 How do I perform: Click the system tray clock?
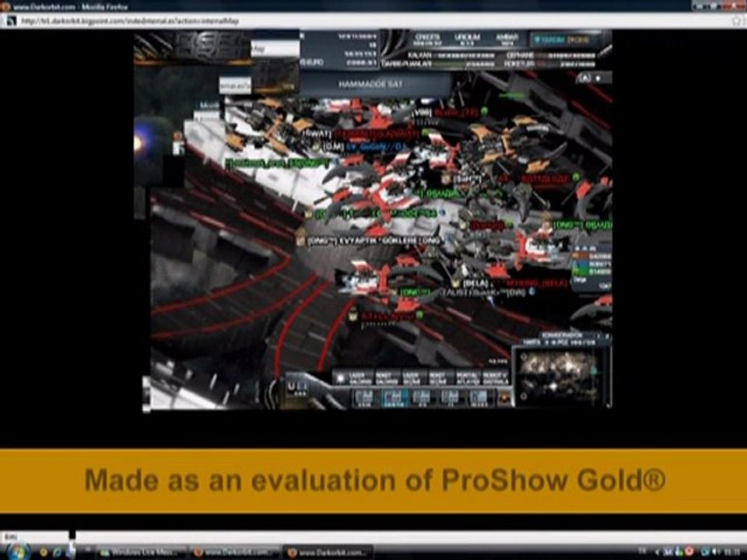[732, 552]
